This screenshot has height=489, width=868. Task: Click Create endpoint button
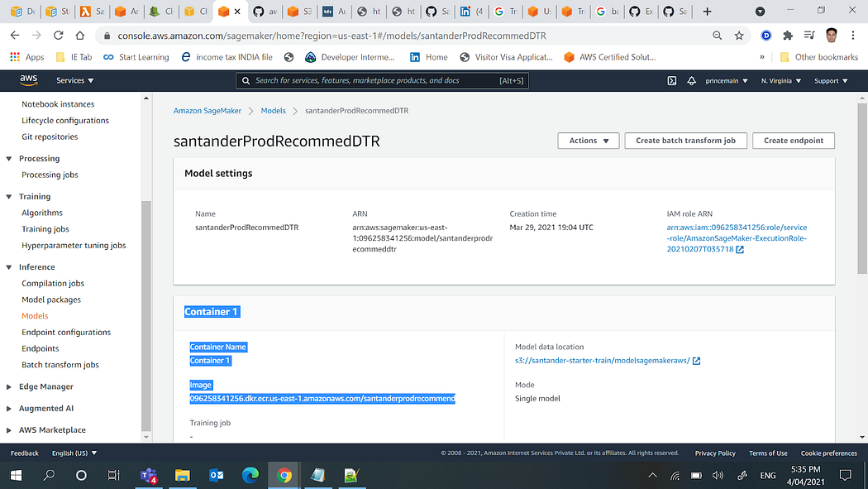click(794, 141)
